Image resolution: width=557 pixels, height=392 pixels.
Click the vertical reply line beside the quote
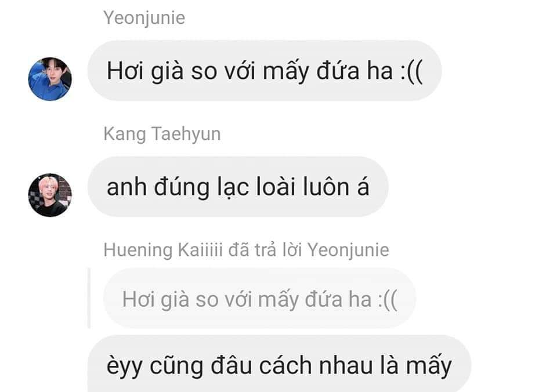pyautogui.click(x=89, y=298)
